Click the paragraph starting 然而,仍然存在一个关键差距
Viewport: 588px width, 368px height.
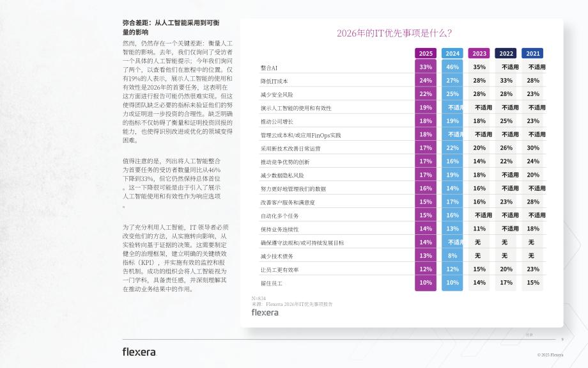(178, 92)
